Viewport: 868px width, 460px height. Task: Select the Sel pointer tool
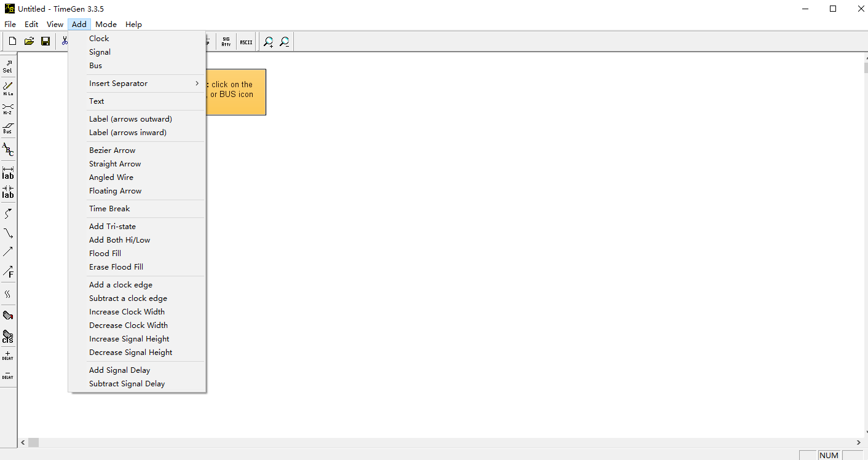tap(8, 66)
